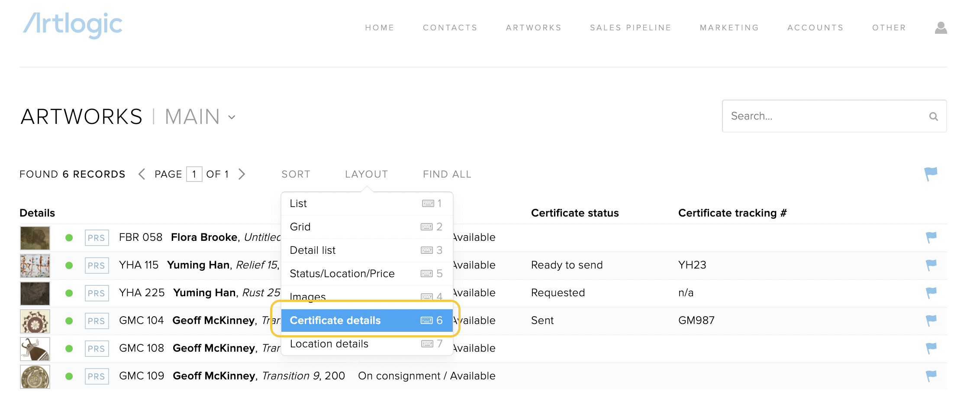Image resolution: width=980 pixels, height=408 pixels.
Task: Click the flag icon beside FIND ALL row
Action: (x=931, y=174)
